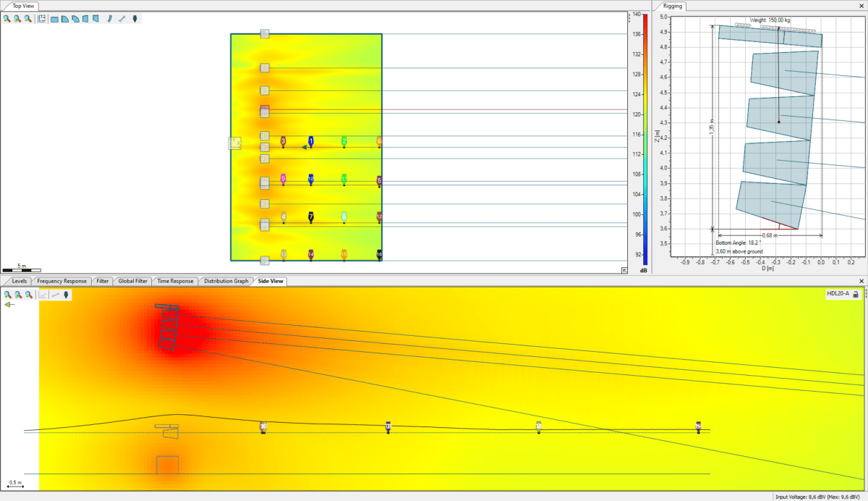The width and height of the screenshot is (868, 501).
Task: Open the Time Response tab
Action: (x=176, y=281)
